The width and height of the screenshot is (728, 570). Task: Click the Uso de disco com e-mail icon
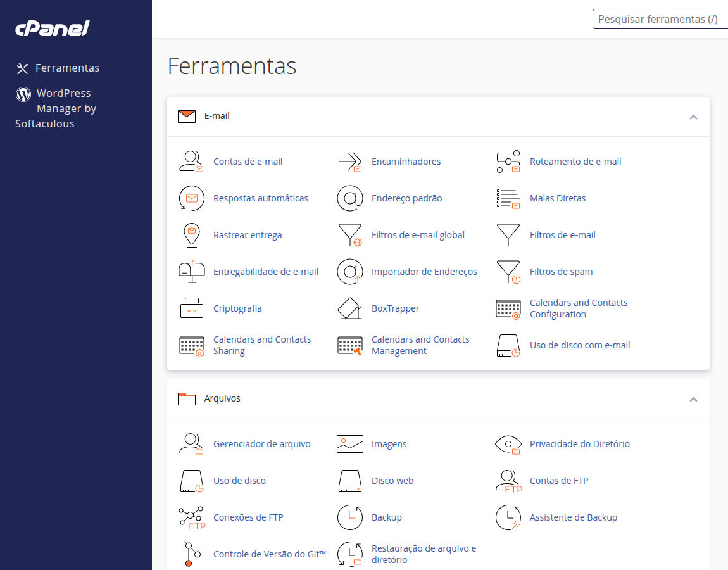pos(508,345)
